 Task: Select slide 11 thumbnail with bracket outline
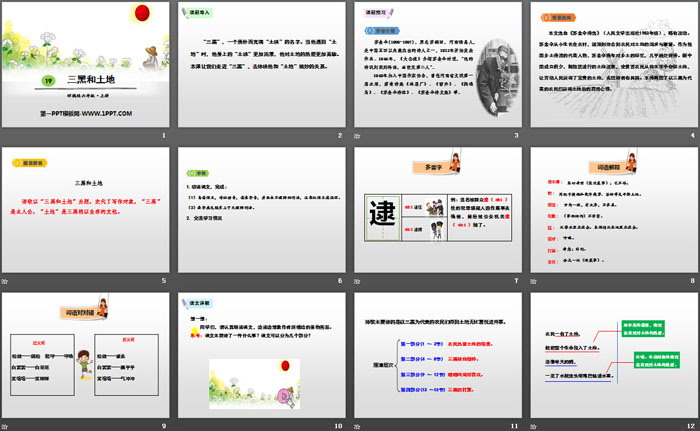[438, 356]
